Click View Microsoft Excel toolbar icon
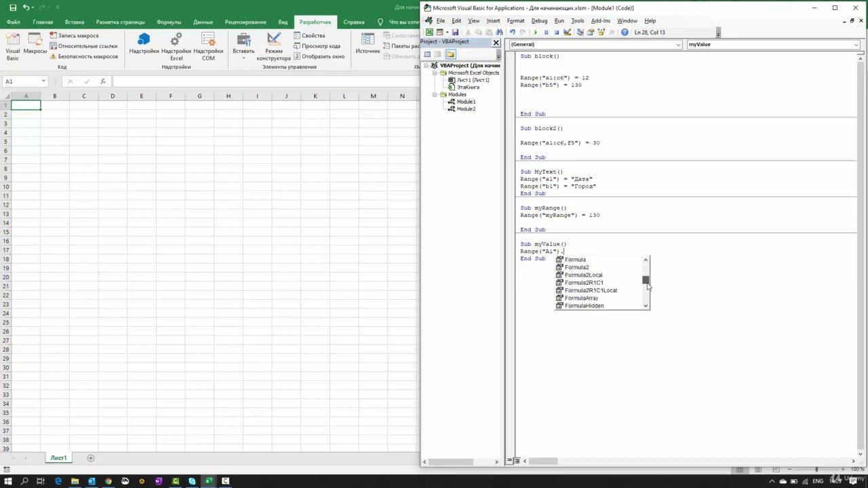The image size is (868, 488). coord(429,32)
